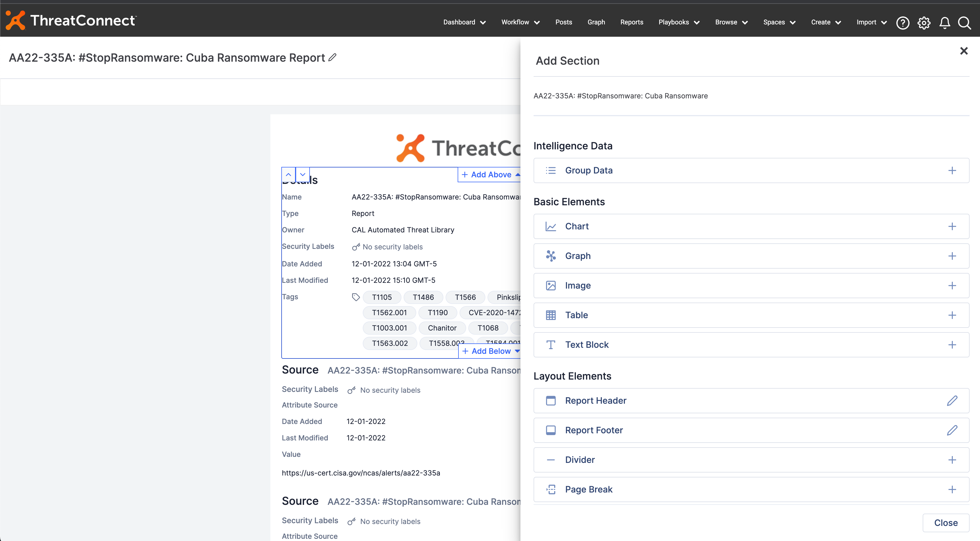The height and width of the screenshot is (541, 980).
Task: Add Chart element with plus icon
Action: (952, 226)
